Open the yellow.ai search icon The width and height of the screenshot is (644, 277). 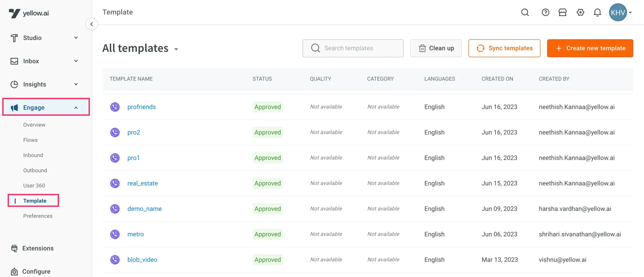coord(525,12)
